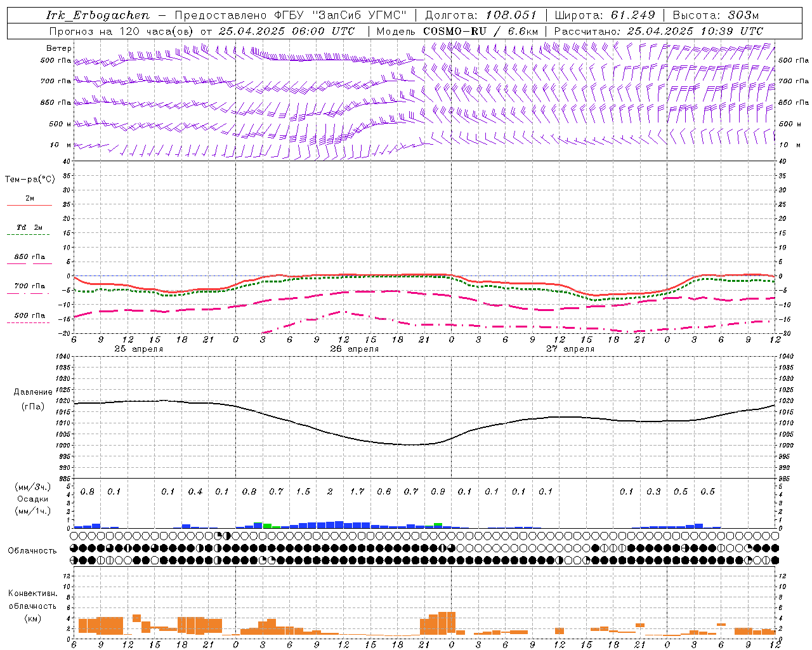Click the precipitation value 0.3

pyautogui.click(x=653, y=491)
